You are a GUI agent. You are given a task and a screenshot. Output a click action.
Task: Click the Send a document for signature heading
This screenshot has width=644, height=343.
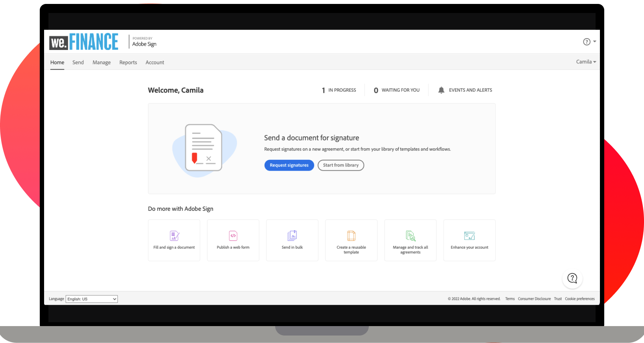(312, 138)
